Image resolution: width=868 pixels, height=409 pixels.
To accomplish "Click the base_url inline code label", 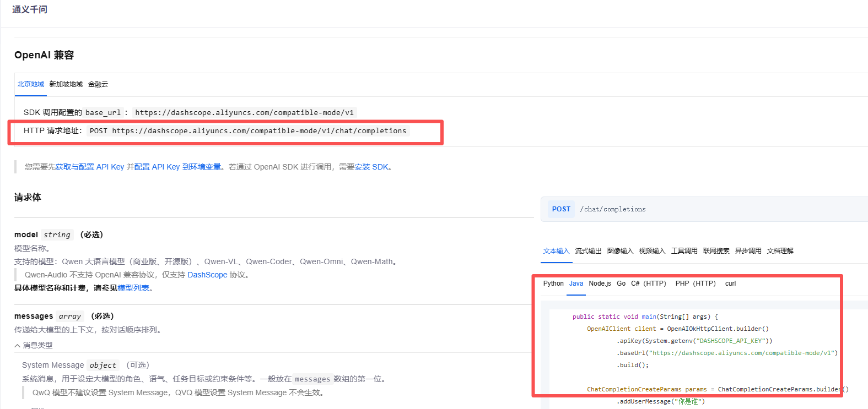I will (103, 112).
